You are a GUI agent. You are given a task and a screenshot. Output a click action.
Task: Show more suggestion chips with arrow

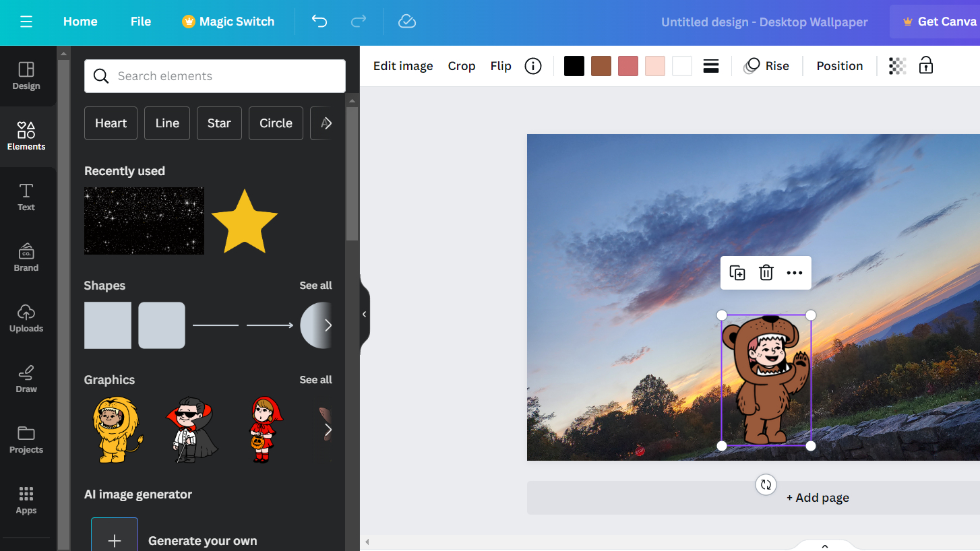click(x=327, y=123)
